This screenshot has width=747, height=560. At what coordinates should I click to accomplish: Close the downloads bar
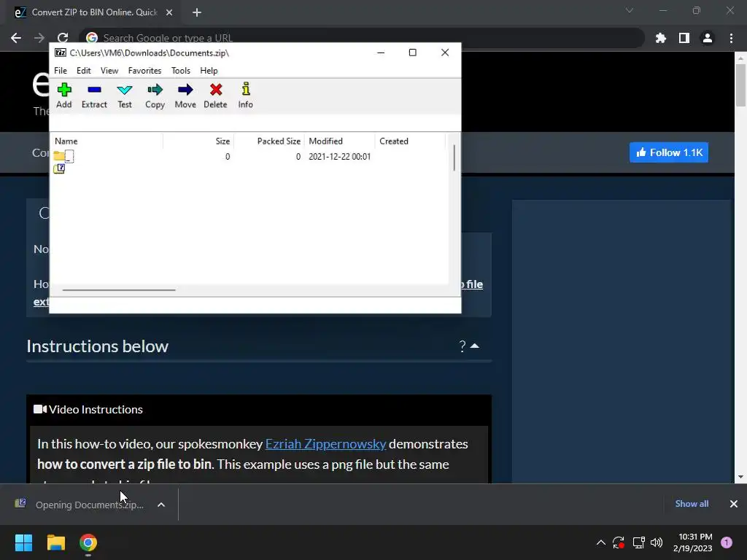click(734, 504)
